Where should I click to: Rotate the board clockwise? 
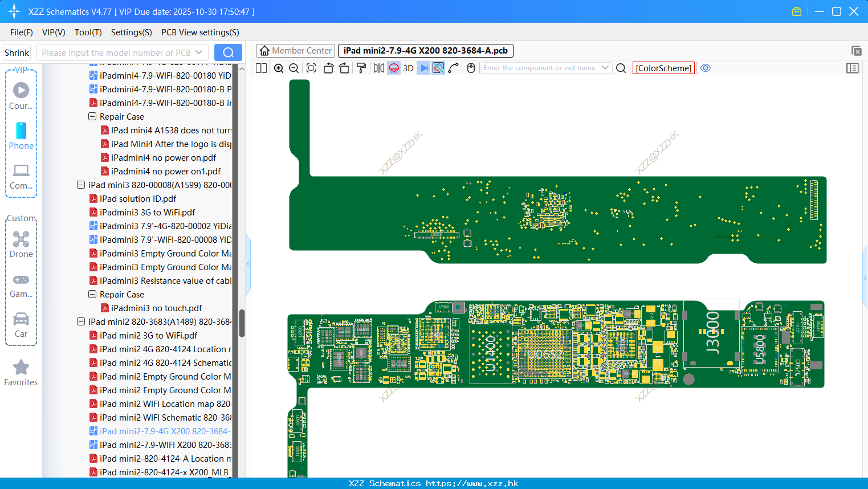click(344, 68)
